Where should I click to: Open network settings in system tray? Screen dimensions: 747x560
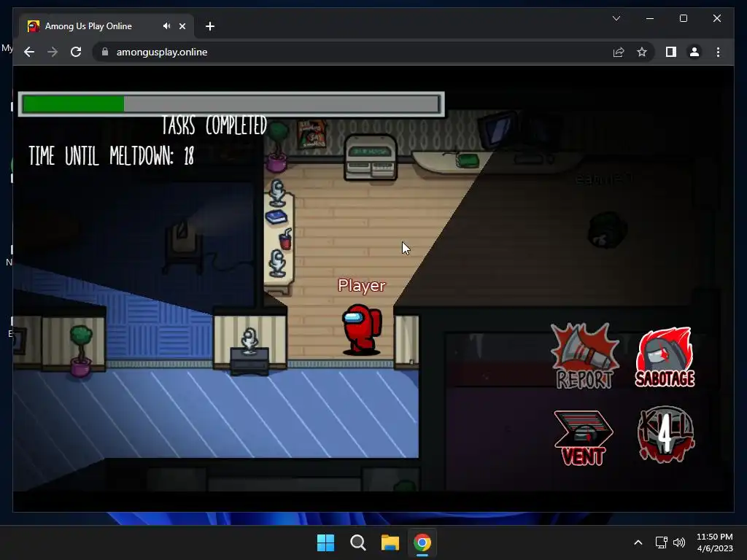pyautogui.click(x=661, y=542)
